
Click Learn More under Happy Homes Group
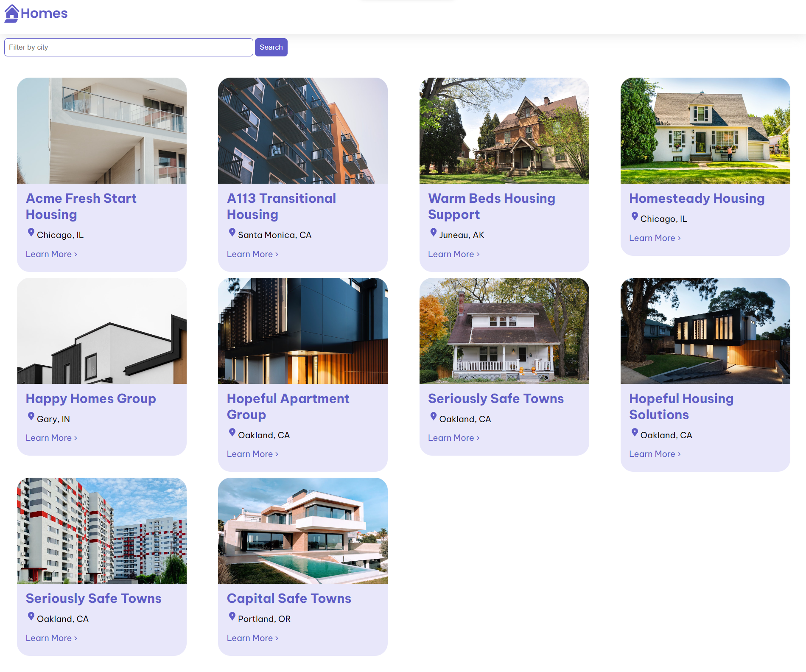pos(51,438)
